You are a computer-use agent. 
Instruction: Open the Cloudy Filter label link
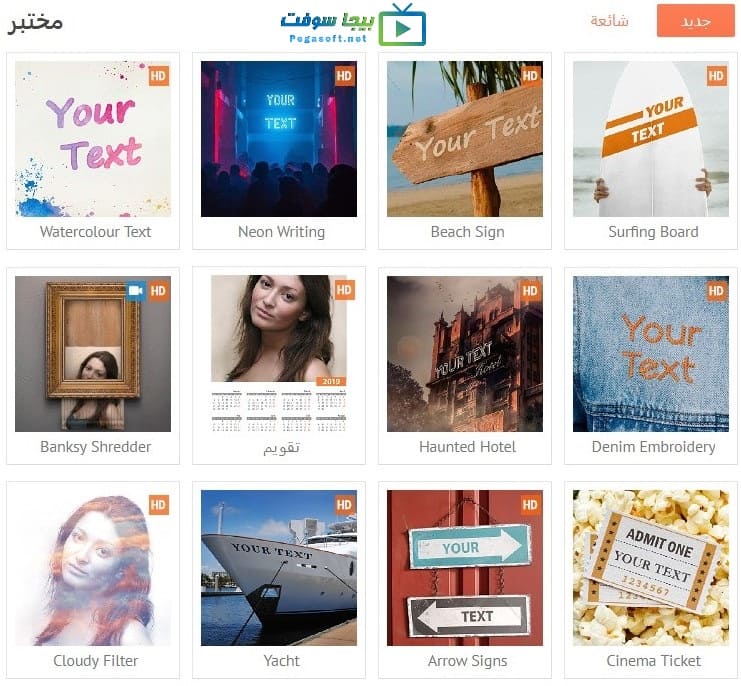point(95,660)
